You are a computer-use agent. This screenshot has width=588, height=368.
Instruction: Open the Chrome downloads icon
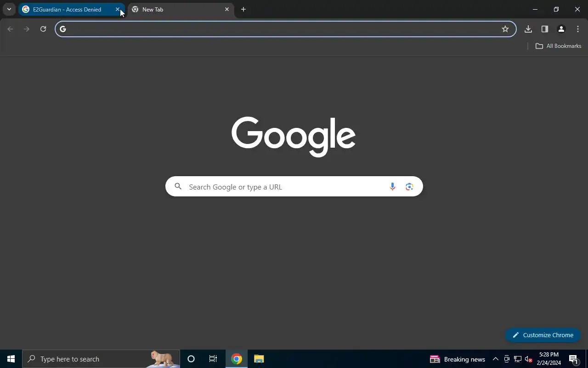pyautogui.click(x=528, y=29)
